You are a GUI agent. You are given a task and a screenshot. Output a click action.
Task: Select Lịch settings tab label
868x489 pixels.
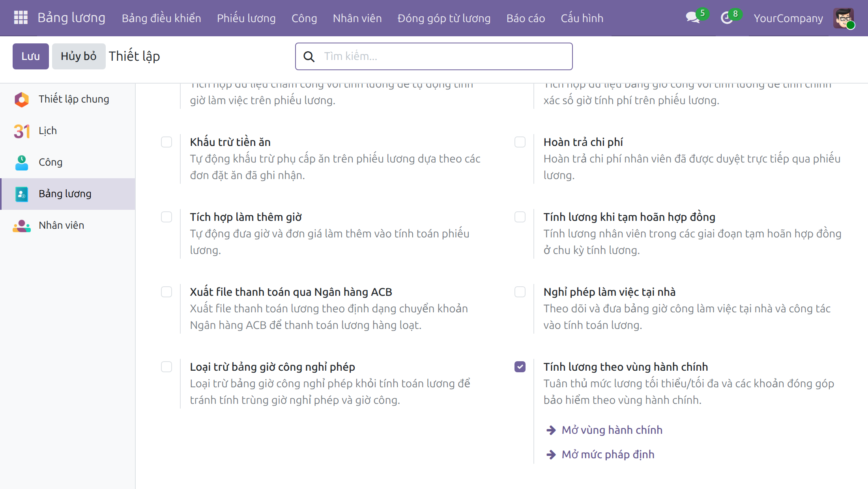pos(48,131)
